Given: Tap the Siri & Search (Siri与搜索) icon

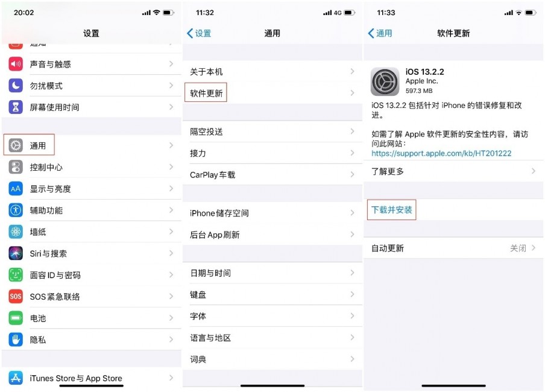Looking at the screenshot, I should (16, 253).
